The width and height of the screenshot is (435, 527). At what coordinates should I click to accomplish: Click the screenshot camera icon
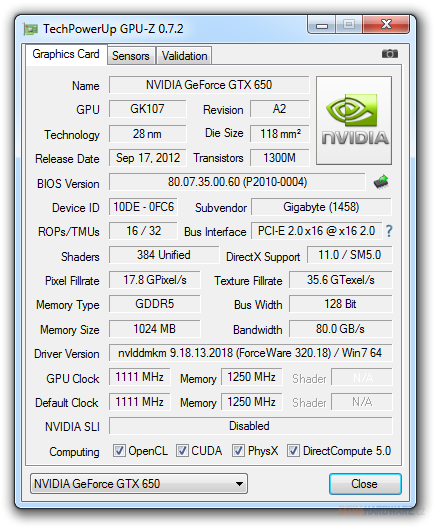[x=390, y=53]
